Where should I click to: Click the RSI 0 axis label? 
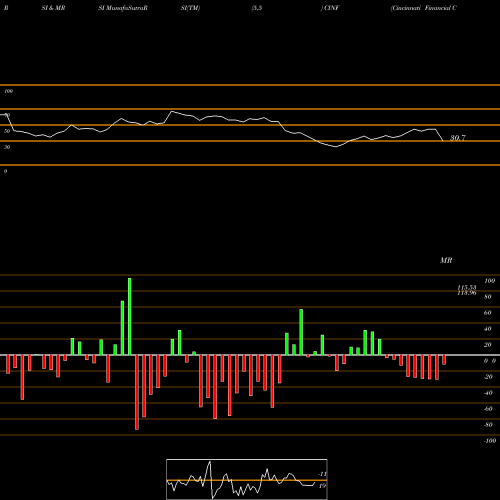pos(5,171)
